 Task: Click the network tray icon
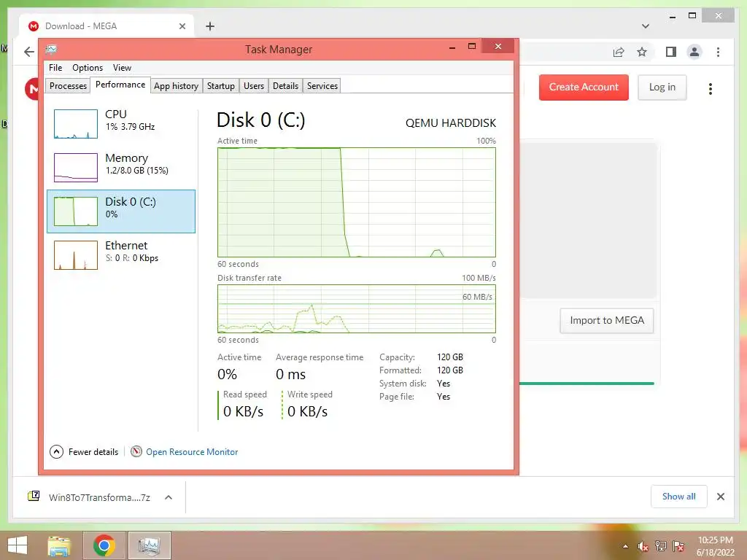[661, 546]
